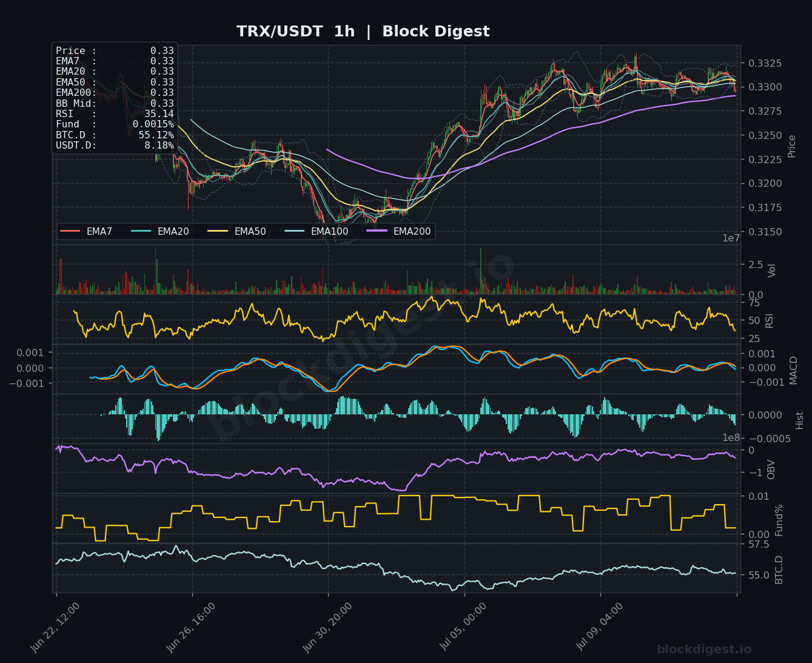Click the RSI 75 axis tick
The image size is (812, 663).
click(x=754, y=303)
